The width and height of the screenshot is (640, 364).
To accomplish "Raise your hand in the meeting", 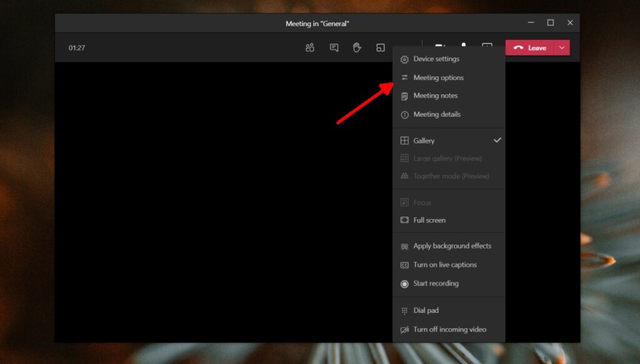I will click(357, 47).
